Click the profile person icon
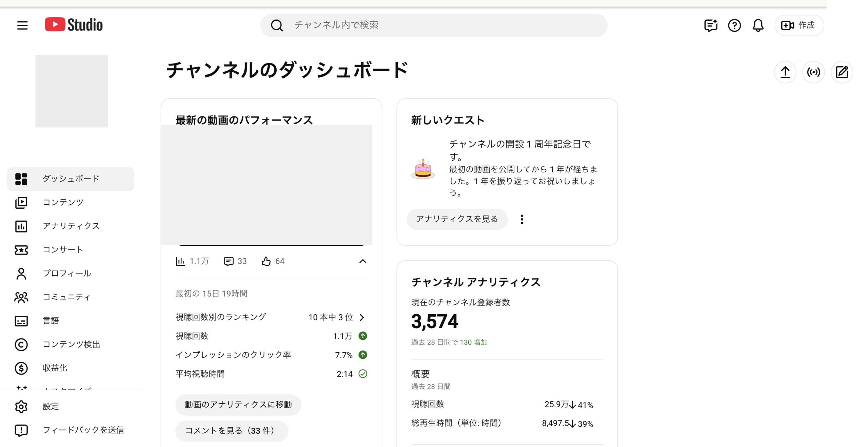Viewport: 868px width, 447px height. [x=21, y=274]
